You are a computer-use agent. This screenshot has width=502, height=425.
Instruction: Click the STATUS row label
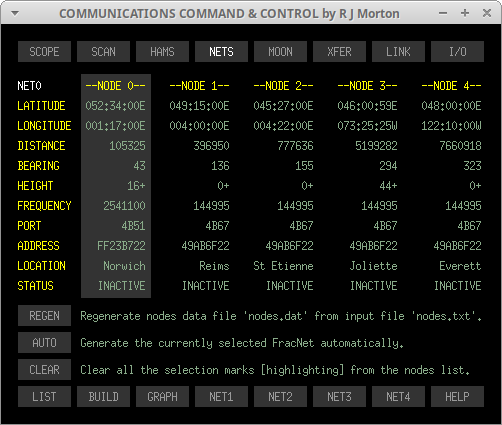point(35,286)
